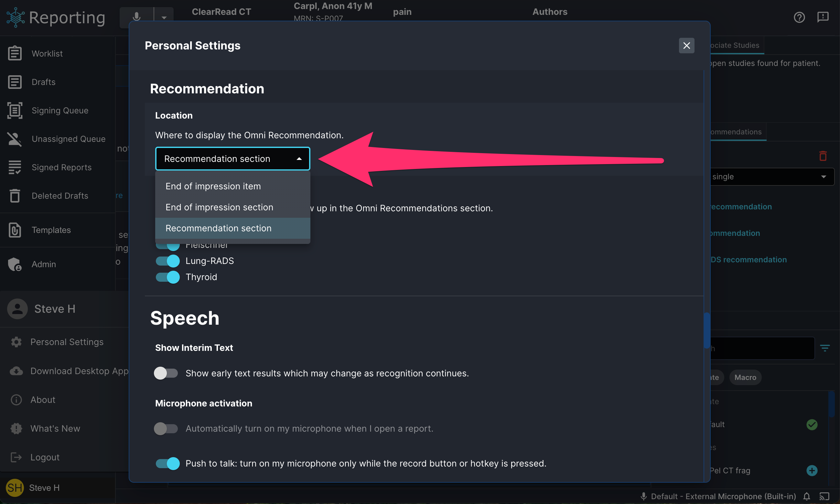Image resolution: width=840 pixels, height=504 pixels.
Task: Click the green checkmark default icon
Action: 812,425
